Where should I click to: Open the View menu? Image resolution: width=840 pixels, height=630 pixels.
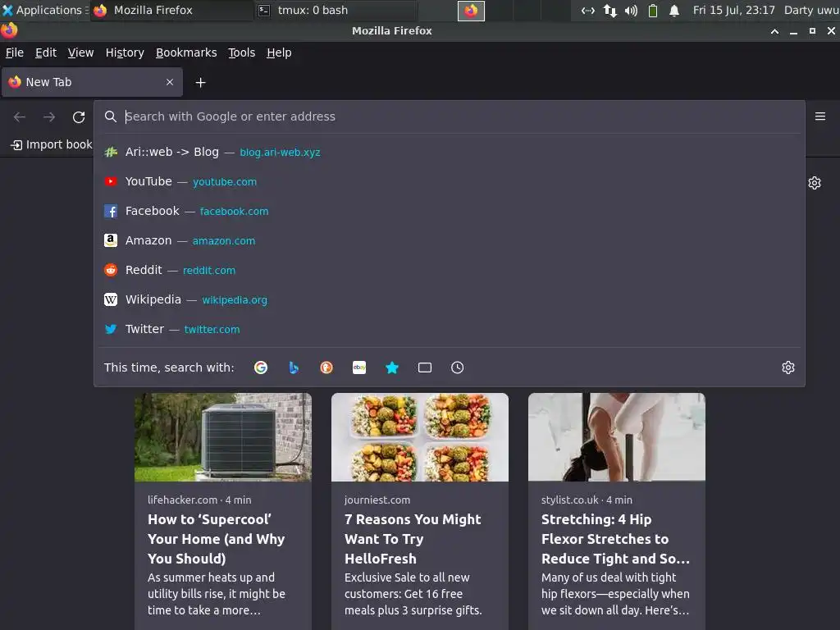pyautogui.click(x=80, y=52)
